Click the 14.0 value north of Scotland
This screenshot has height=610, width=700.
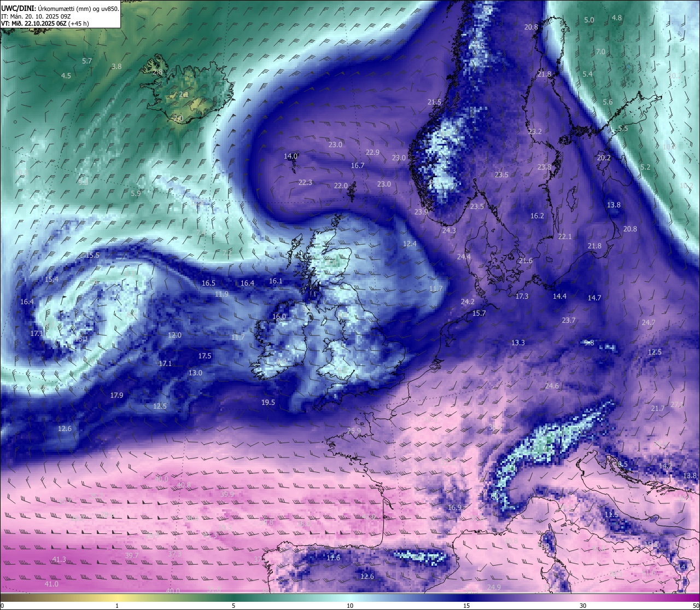[290, 156]
